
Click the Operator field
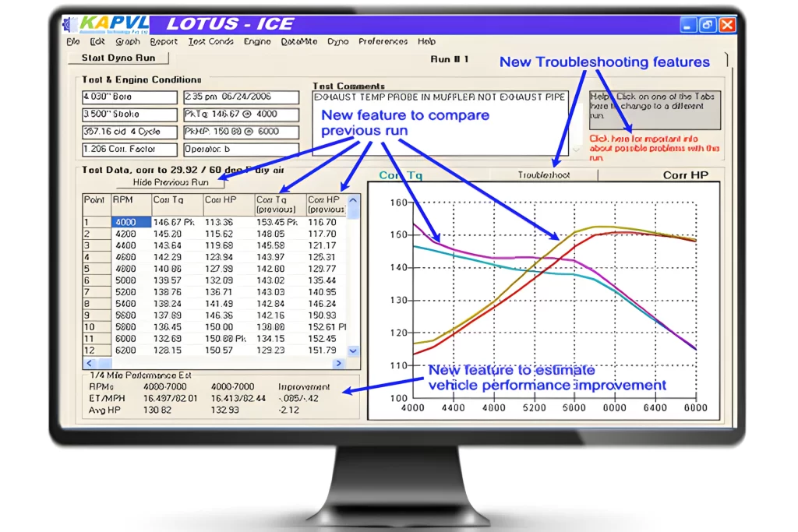coord(241,150)
